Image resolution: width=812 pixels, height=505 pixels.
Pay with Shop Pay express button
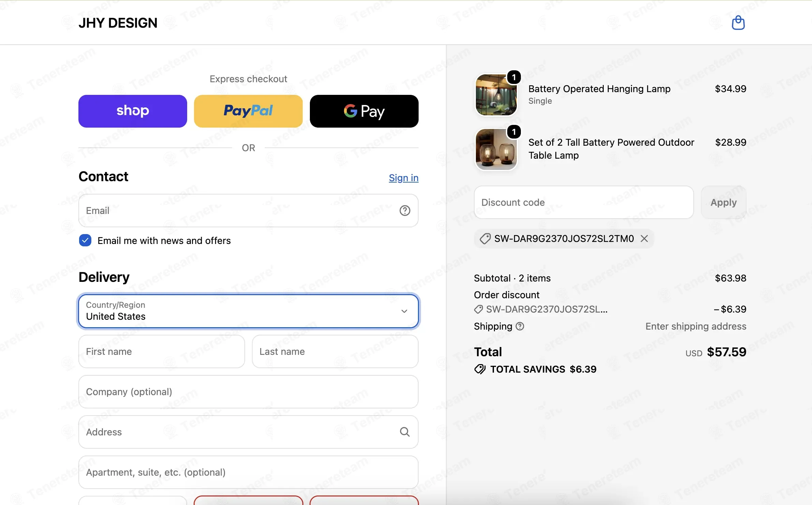point(133,111)
